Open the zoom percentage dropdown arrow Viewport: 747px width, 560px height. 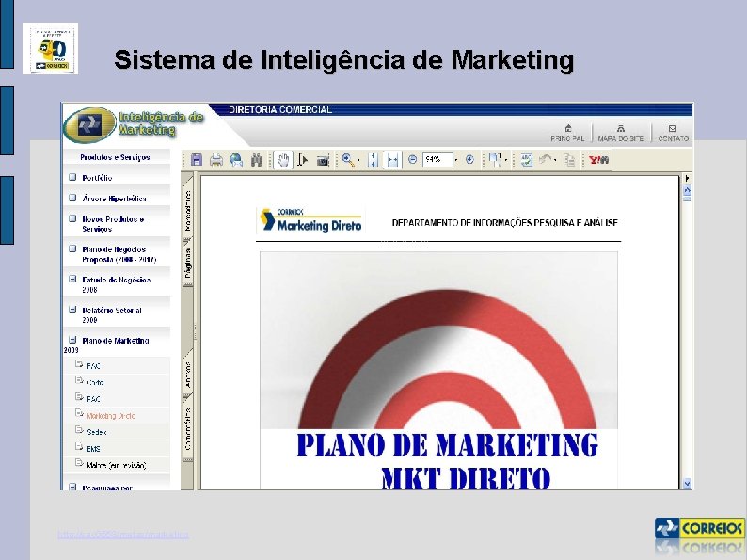coord(456,160)
